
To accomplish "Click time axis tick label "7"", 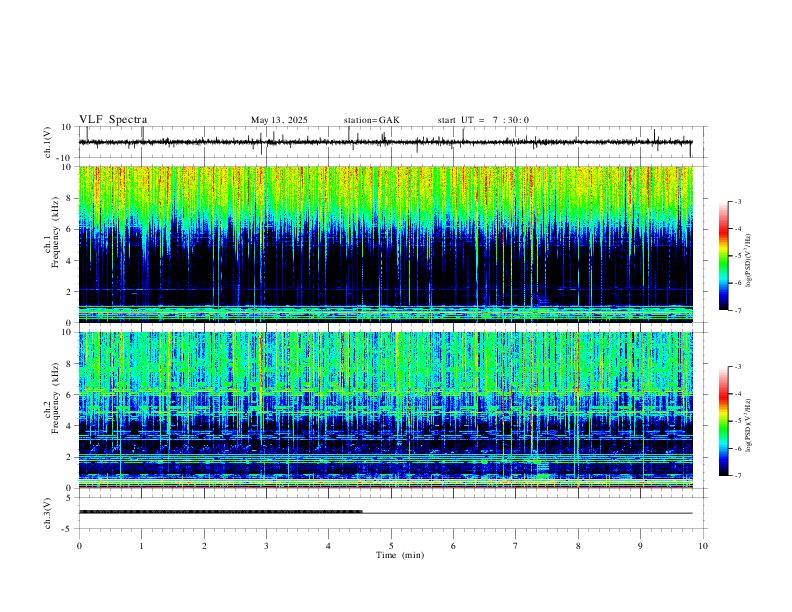I will tap(516, 546).
